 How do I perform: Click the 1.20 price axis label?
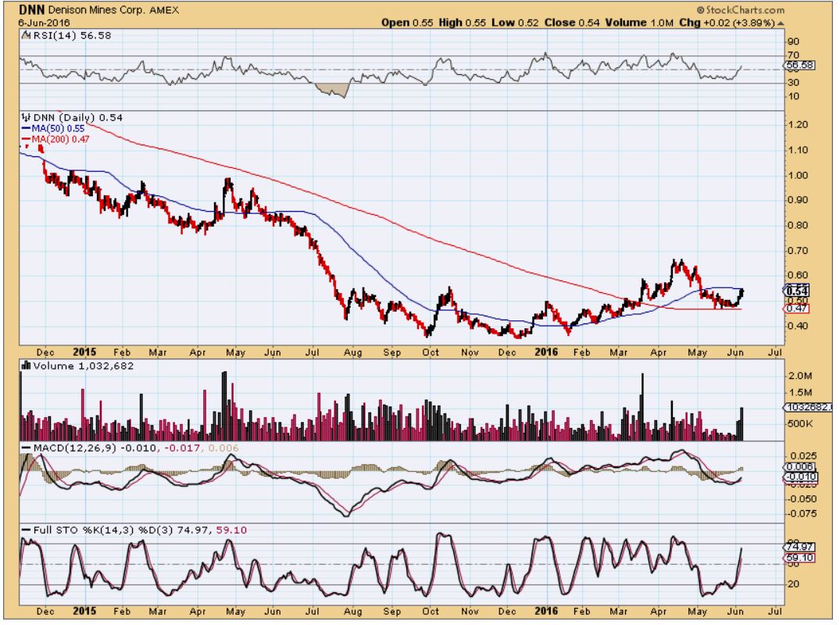(x=798, y=125)
